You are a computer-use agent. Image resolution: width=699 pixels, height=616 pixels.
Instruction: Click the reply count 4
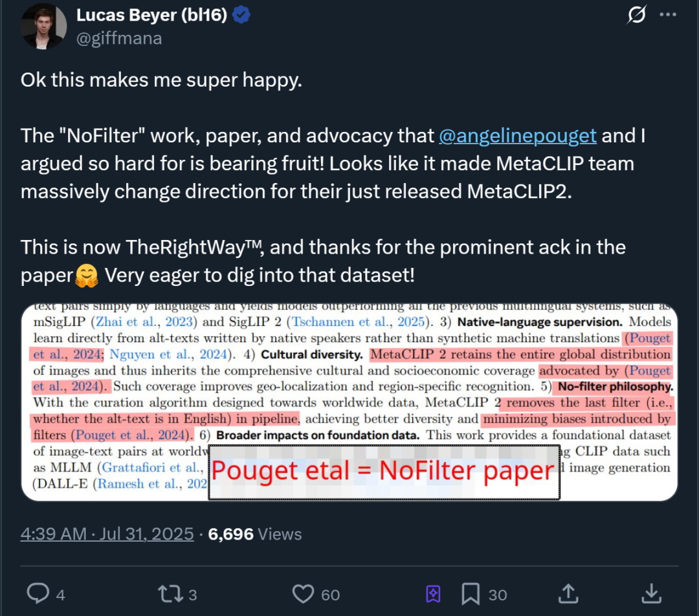[x=61, y=595]
